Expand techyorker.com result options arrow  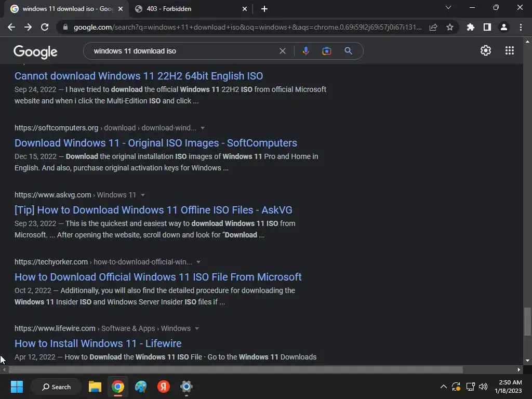tap(198, 262)
